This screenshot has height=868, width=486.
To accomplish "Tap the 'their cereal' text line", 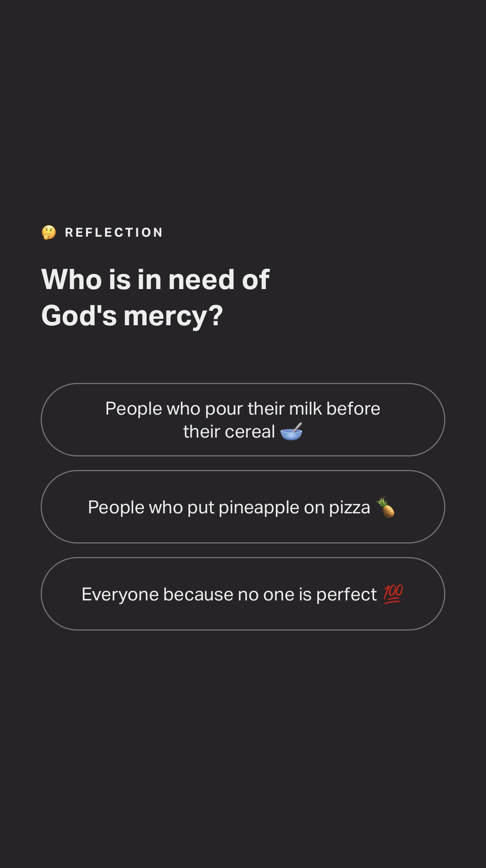I will click(x=229, y=432).
